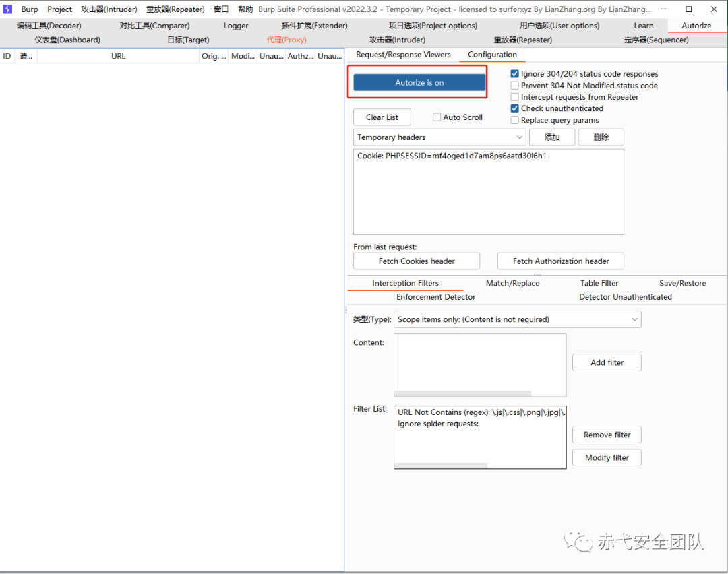Sort table by ID column header

coord(7,56)
